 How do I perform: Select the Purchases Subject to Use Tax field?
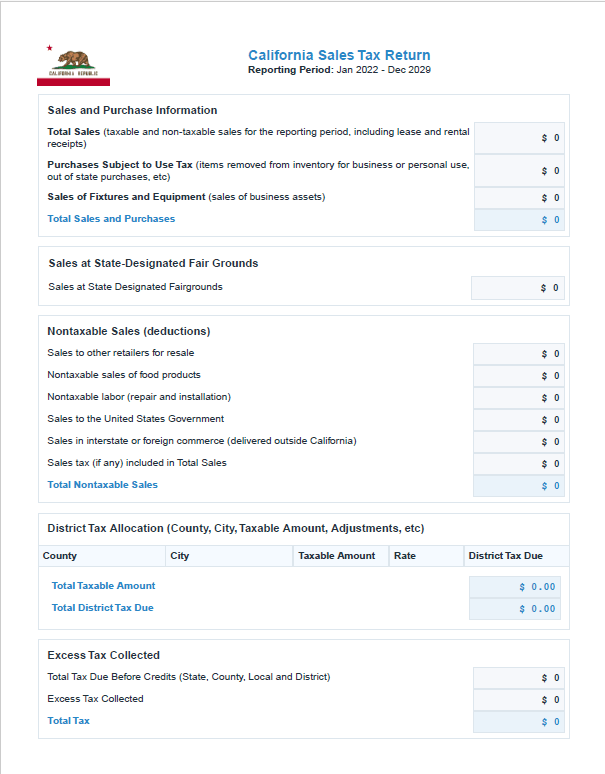click(519, 171)
